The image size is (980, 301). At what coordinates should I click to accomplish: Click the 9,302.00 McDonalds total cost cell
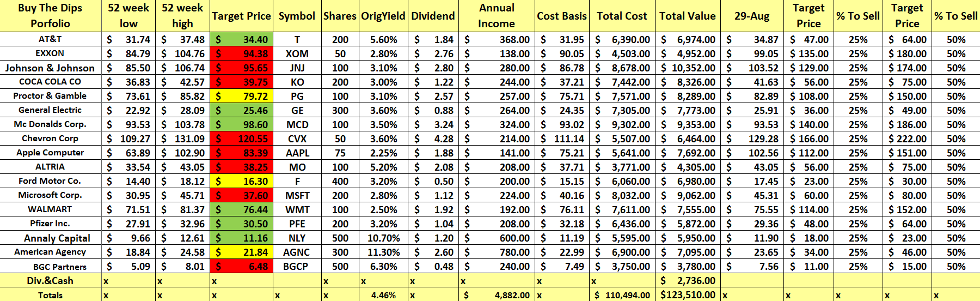point(622,124)
